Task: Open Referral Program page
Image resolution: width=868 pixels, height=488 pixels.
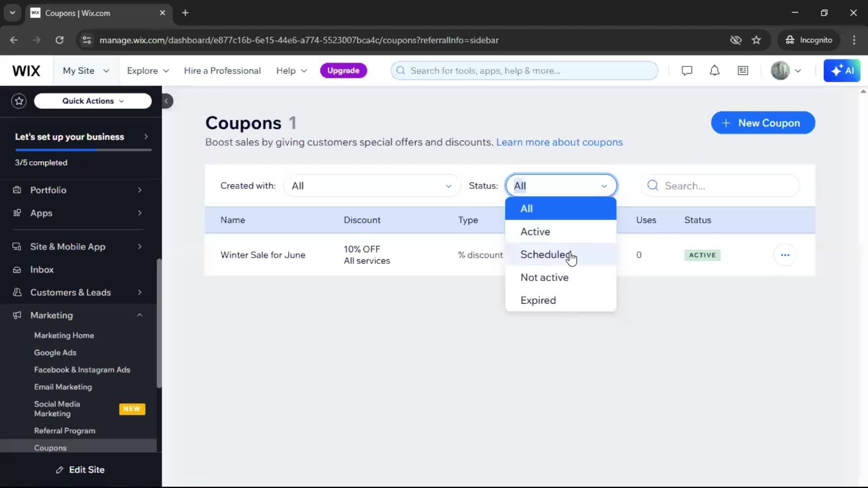Action: [x=65, y=431]
